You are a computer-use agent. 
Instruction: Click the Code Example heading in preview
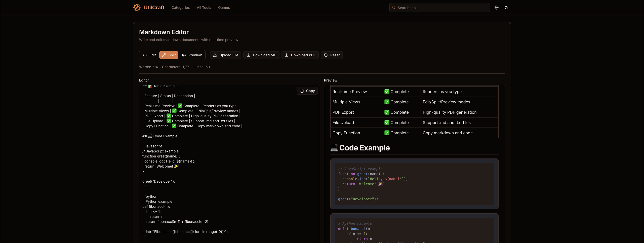coord(364,148)
